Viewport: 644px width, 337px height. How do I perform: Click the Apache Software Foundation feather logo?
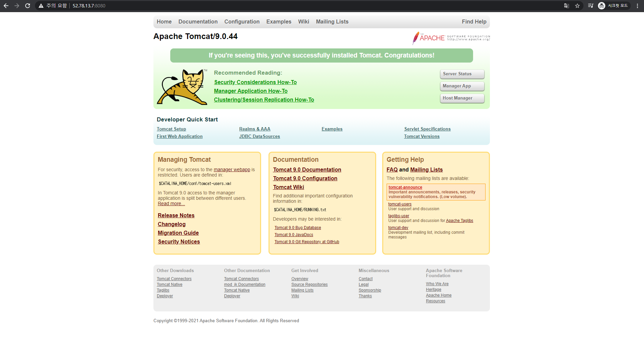pos(451,38)
